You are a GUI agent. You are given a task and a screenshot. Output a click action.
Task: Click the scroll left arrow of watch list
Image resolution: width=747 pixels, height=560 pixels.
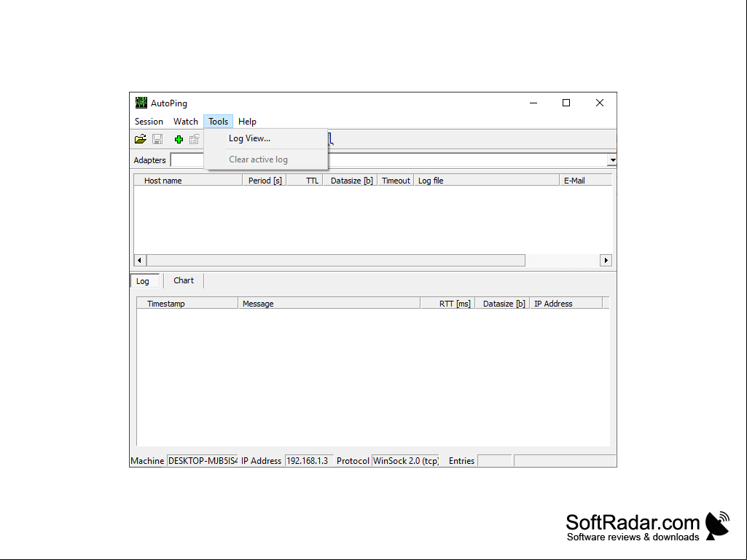click(140, 261)
